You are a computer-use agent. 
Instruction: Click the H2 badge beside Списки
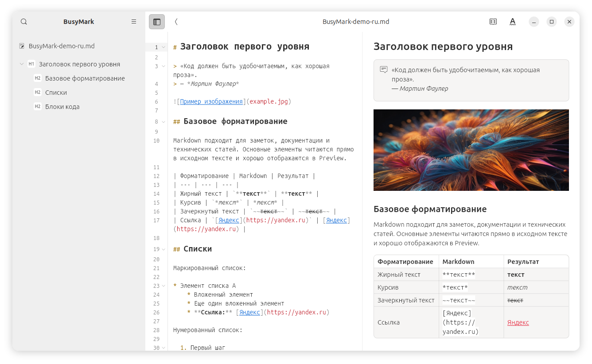pos(38,93)
